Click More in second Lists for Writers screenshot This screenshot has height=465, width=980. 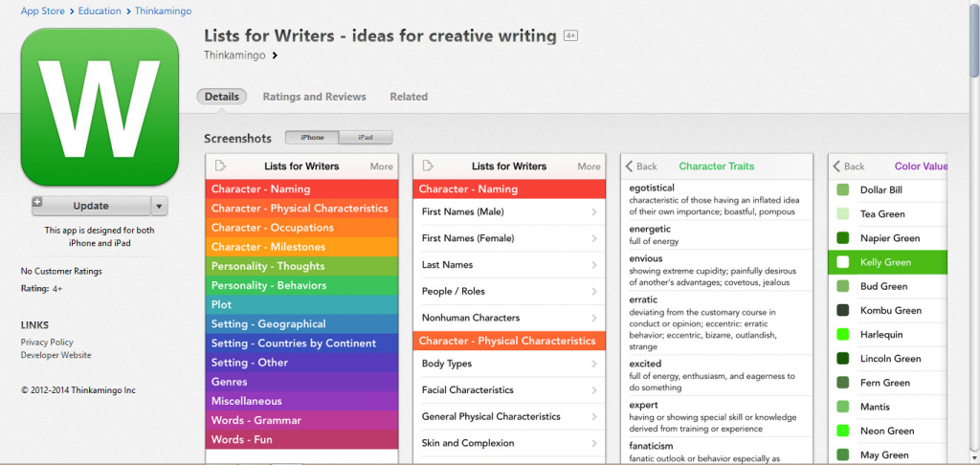(x=589, y=166)
